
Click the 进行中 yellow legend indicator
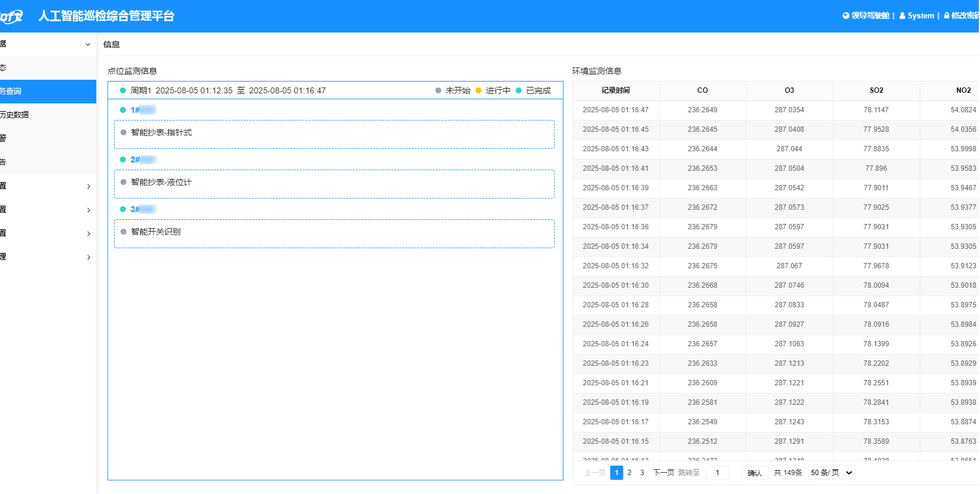479,90
